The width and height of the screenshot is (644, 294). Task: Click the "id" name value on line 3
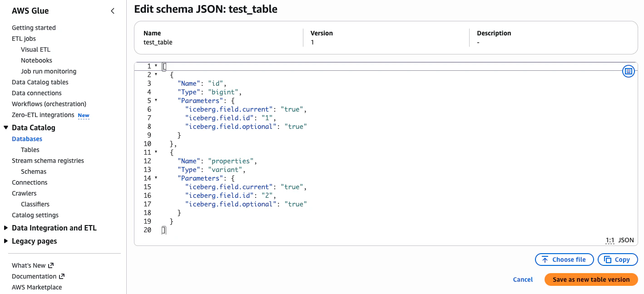[x=215, y=83]
